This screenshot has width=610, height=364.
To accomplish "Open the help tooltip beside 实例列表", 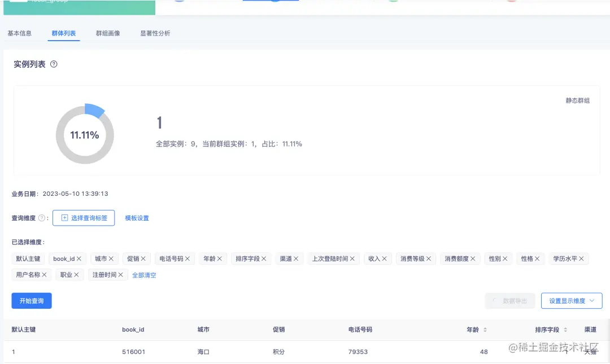I will [54, 64].
